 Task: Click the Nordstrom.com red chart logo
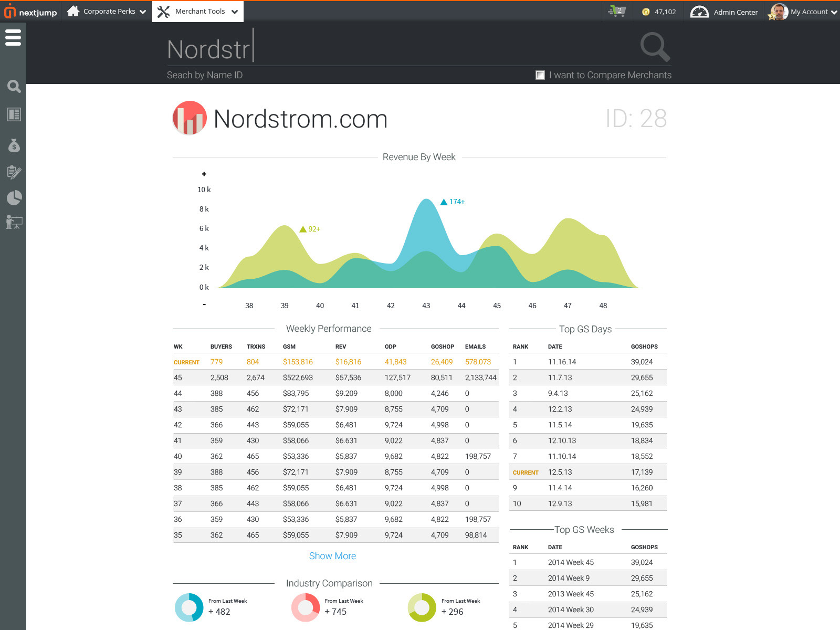pos(190,118)
